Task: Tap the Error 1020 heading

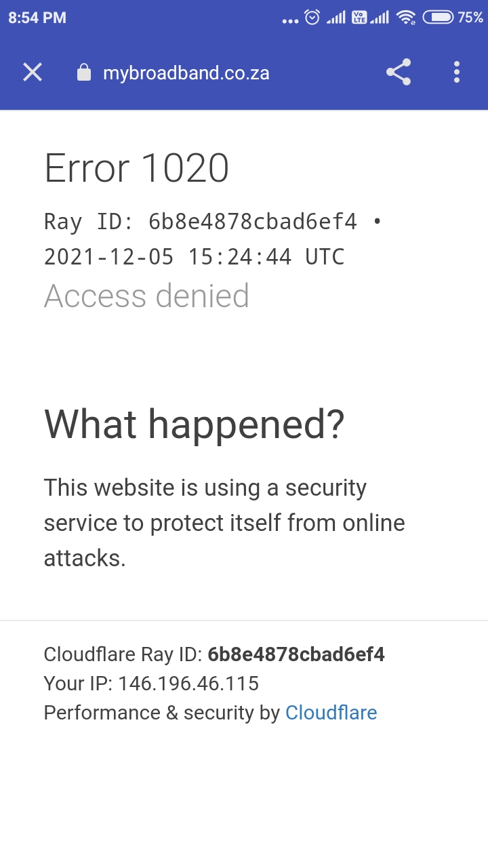Action: click(x=136, y=168)
